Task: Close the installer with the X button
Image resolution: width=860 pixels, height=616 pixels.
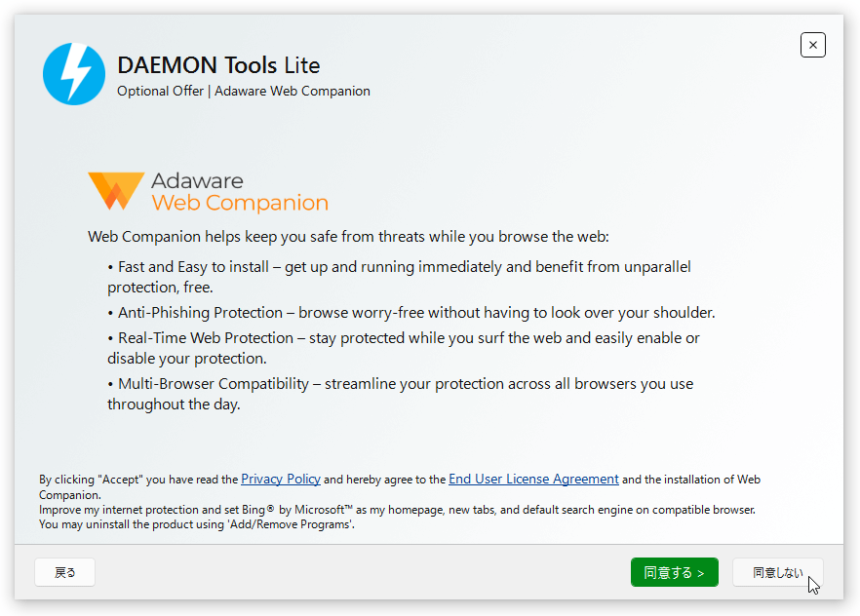Action: click(x=813, y=45)
